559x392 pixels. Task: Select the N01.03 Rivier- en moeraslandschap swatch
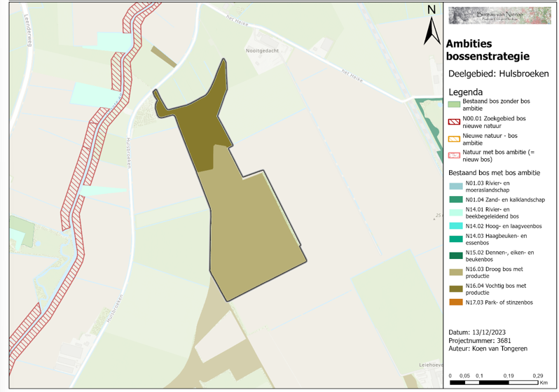pos(455,185)
